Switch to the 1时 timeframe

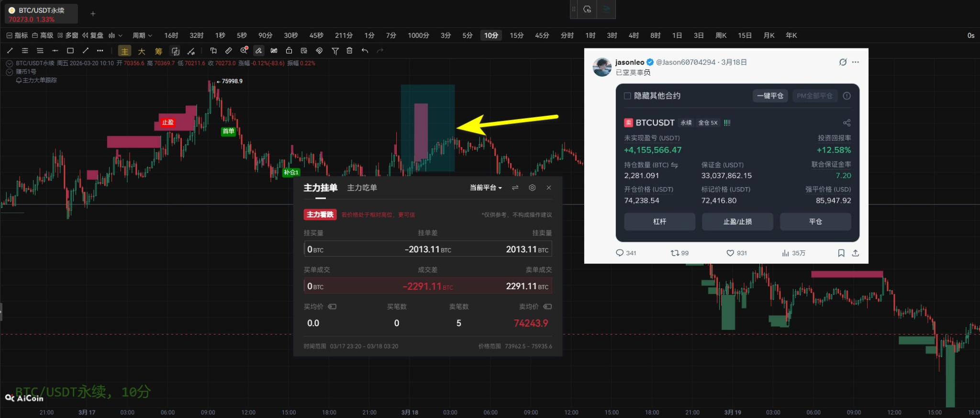(590, 35)
